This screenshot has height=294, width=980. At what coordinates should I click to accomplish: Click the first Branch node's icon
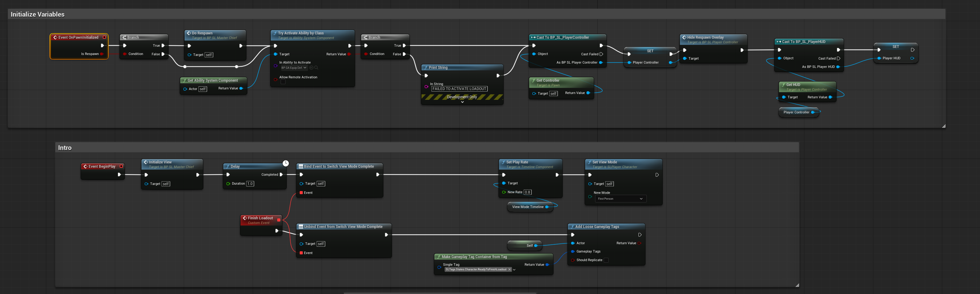[124, 37]
